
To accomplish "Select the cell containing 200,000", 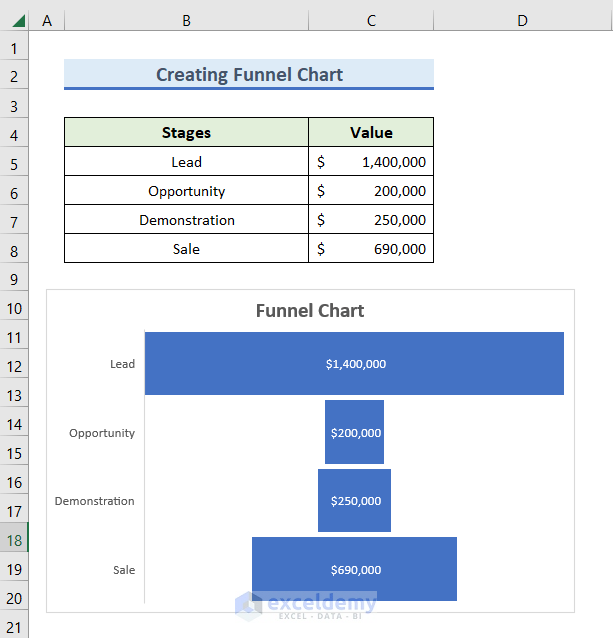I will tap(371, 191).
